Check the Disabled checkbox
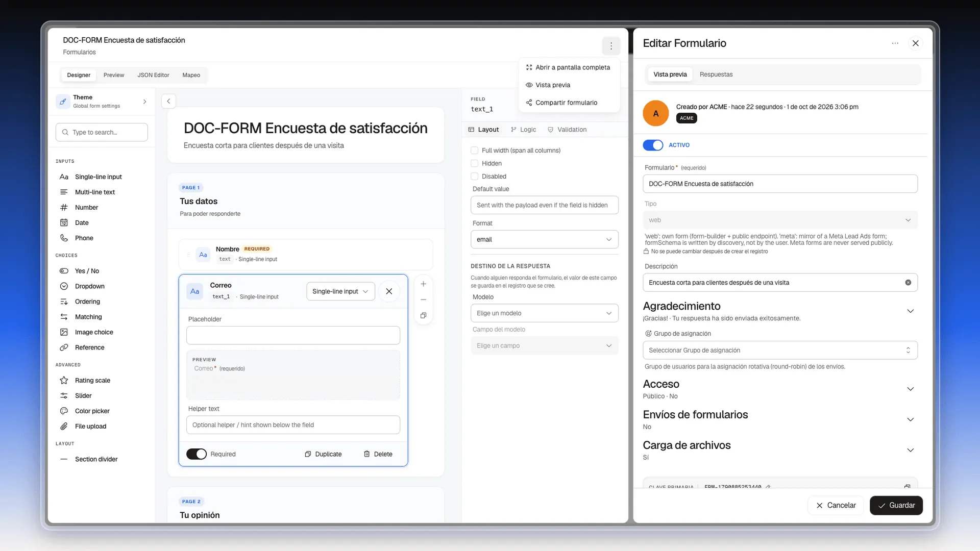This screenshot has width=980, height=551. pos(474,177)
